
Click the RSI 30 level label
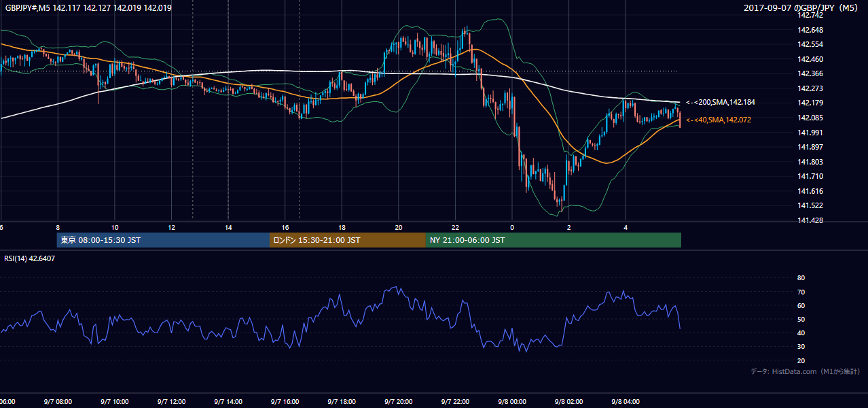pos(801,347)
